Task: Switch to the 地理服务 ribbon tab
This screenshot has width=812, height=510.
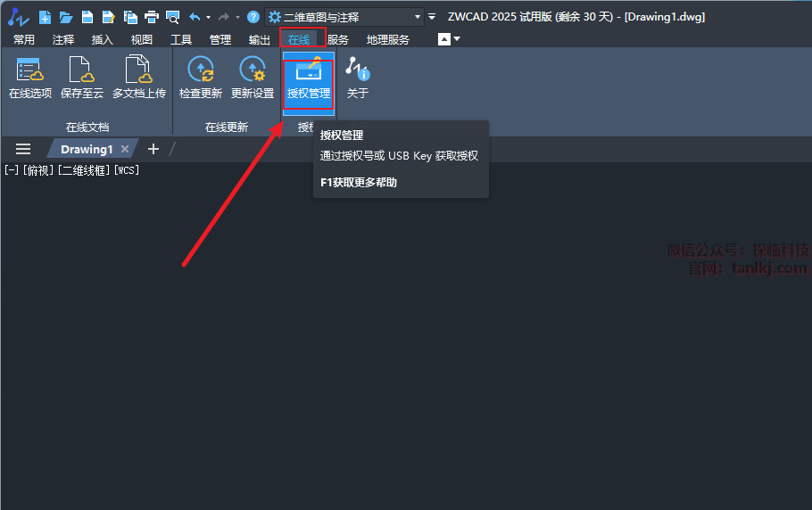Action: point(388,40)
